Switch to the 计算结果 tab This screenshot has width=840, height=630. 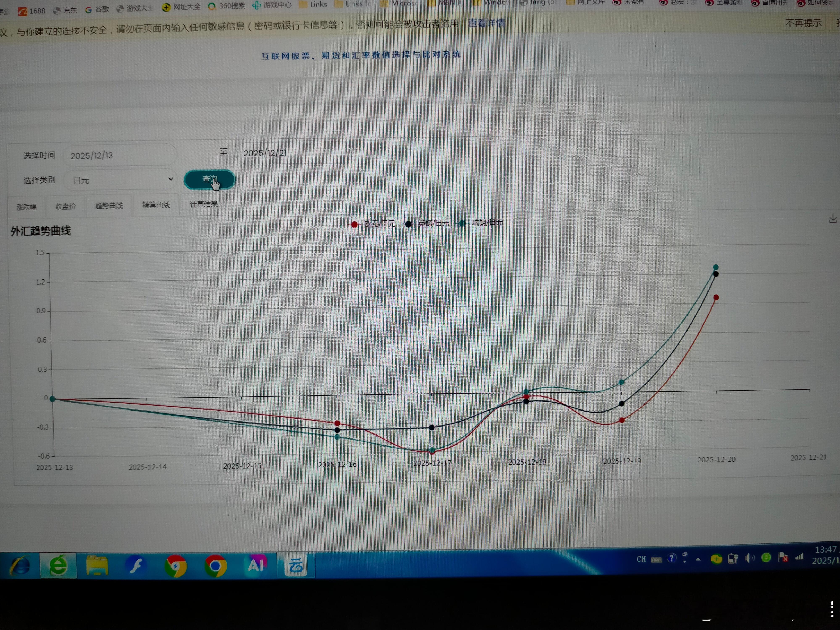(203, 204)
